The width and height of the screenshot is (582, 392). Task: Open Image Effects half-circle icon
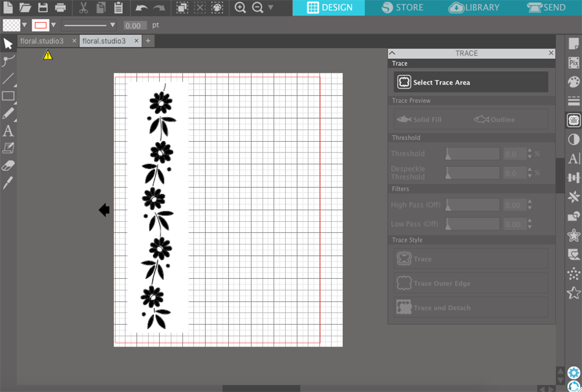[x=574, y=139]
